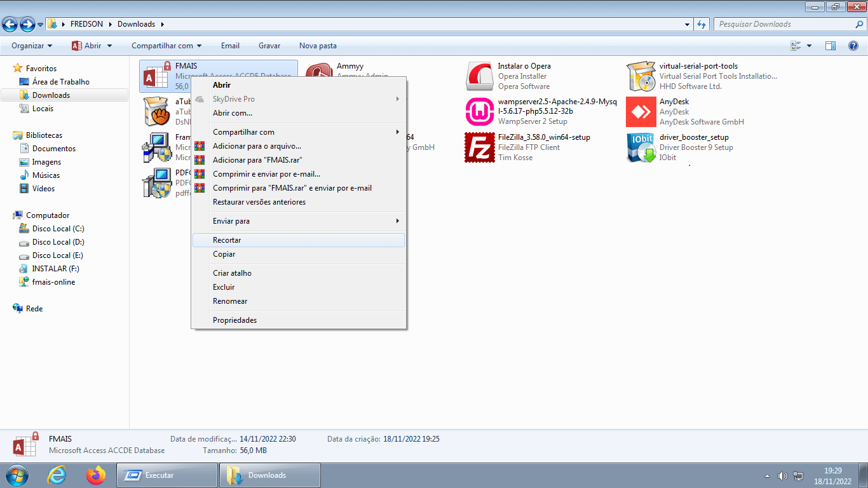Screen dimensions: 868x488
Task: Click the Fram... Microsoft installer file icon
Action: coord(156,147)
